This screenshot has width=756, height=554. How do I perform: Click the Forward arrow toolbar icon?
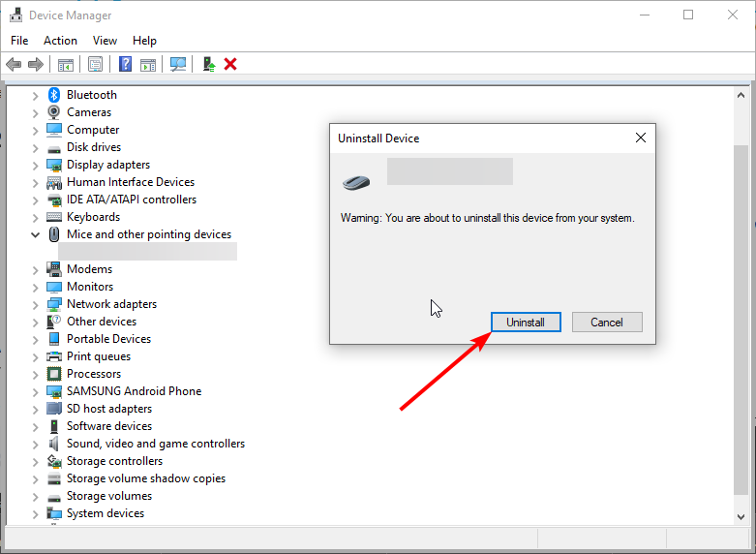click(x=36, y=64)
